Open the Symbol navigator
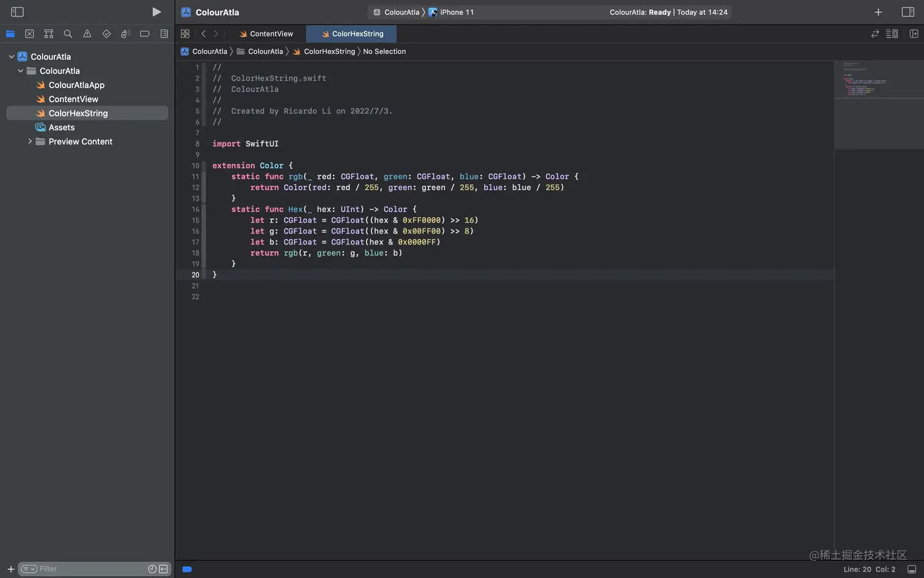The width and height of the screenshot is (924, 578). (x=49, y=34)
